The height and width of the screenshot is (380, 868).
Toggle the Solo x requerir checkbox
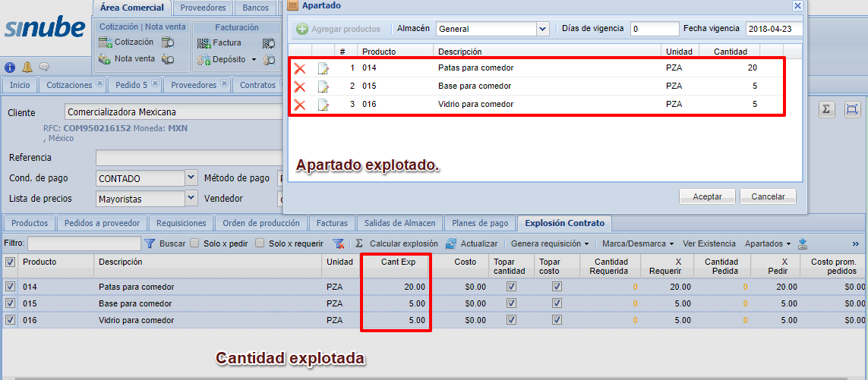[x=260, y=243]
